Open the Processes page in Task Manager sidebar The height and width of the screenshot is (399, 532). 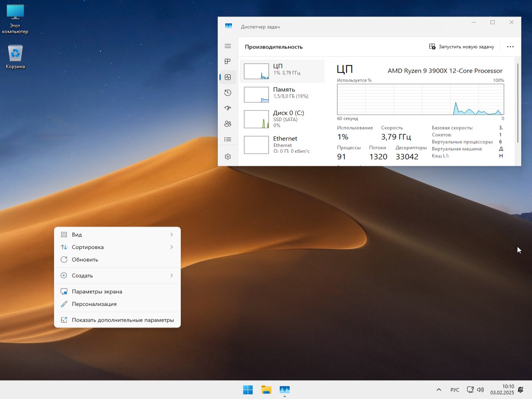click(227, 62)
